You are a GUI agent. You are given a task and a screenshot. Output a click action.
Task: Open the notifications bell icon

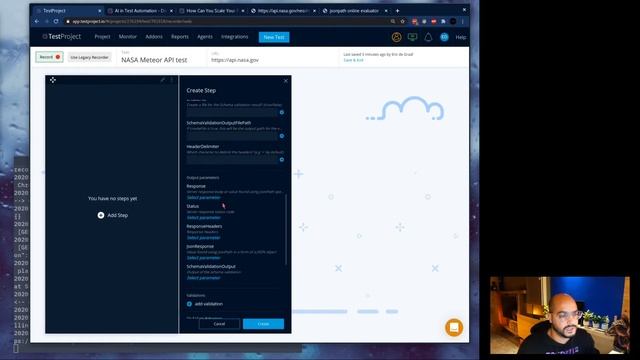coord(428,37)
